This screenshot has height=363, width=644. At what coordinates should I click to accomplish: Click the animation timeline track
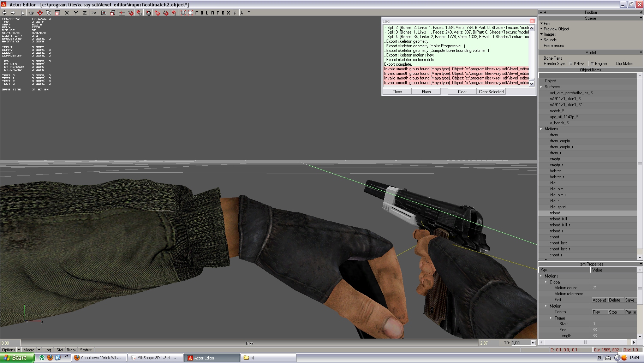pos(250,343)
